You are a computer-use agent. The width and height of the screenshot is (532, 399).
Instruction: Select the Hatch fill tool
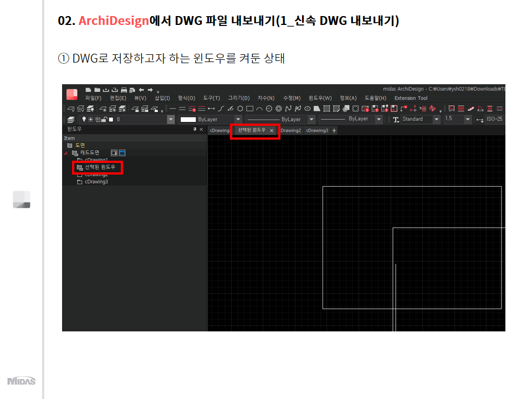click(327, 109)
